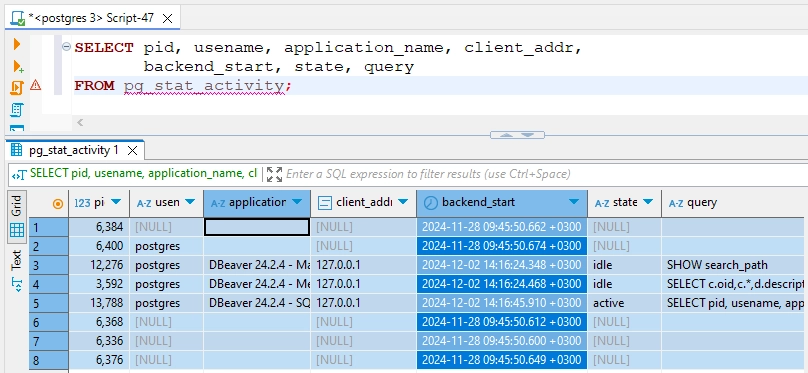Click pid cell 6,384
The height and width of the screenshot is (373, 808).
tap(99, 227)
